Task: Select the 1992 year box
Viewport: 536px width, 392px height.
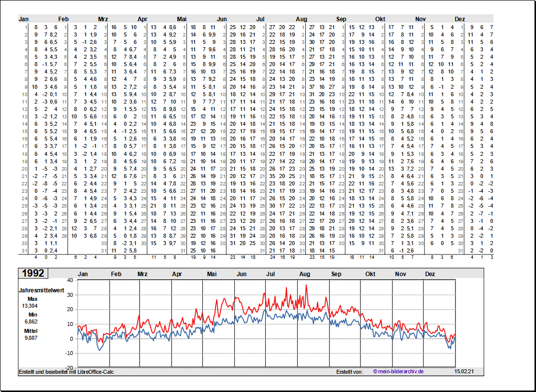Action: (x=33, y=273)
